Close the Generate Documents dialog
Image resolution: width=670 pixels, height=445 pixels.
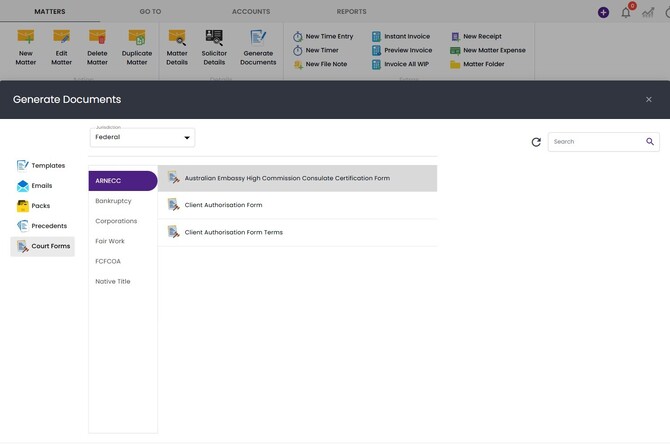click(649, 100)
